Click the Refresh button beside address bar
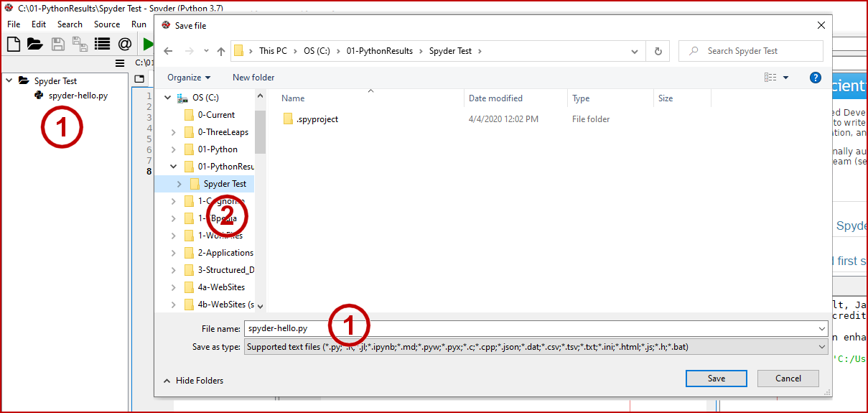 [x=658, y=51]
